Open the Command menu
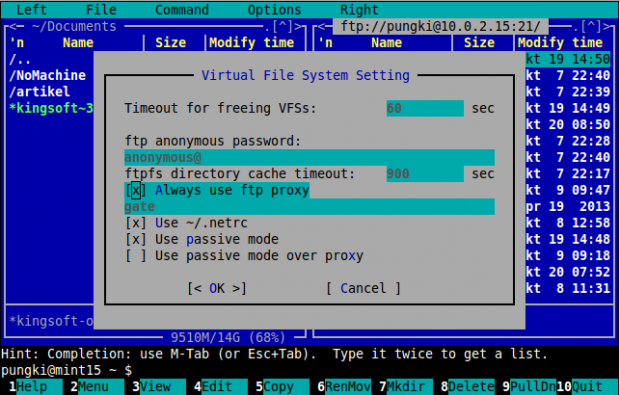 [x=181, y=9]
